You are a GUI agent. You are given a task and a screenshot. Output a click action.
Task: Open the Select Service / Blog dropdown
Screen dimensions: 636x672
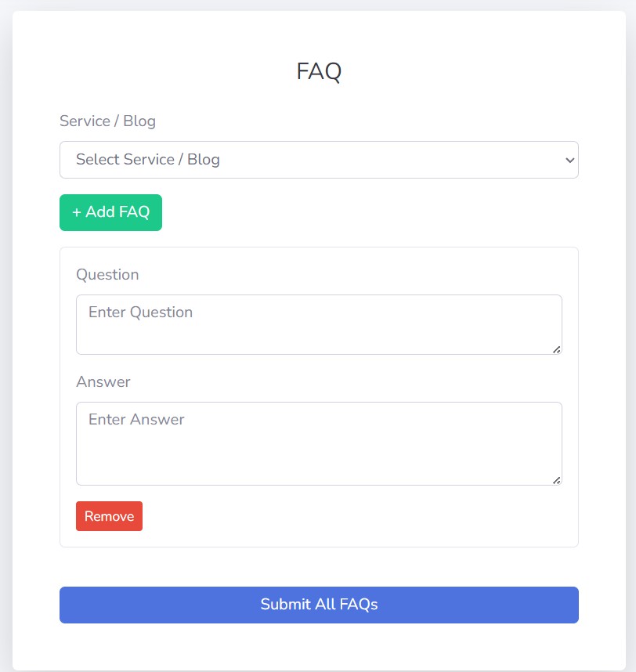[x=319, y=160]
